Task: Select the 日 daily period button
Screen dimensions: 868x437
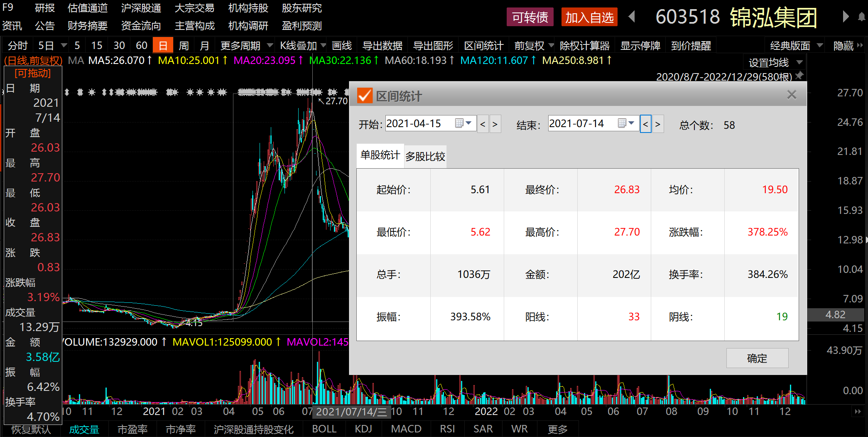Action: pos(163,45)
